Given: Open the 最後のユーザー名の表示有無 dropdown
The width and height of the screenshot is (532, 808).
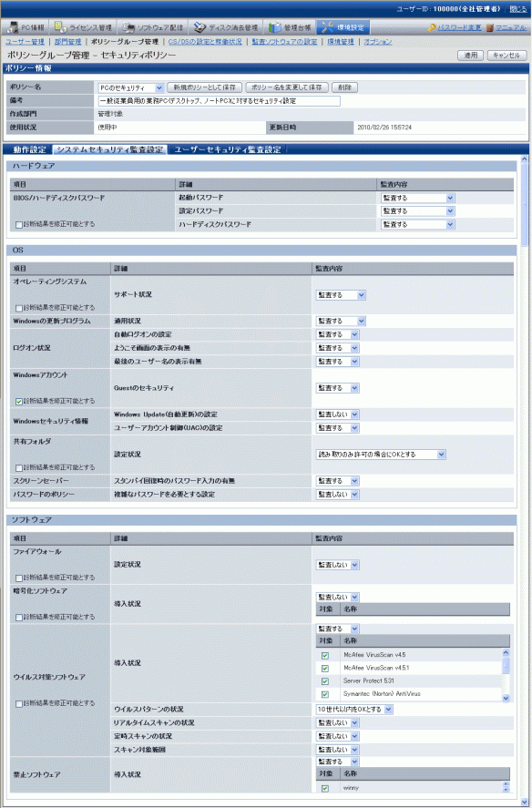Looking at the screenshot, I should tap(337, 362).
